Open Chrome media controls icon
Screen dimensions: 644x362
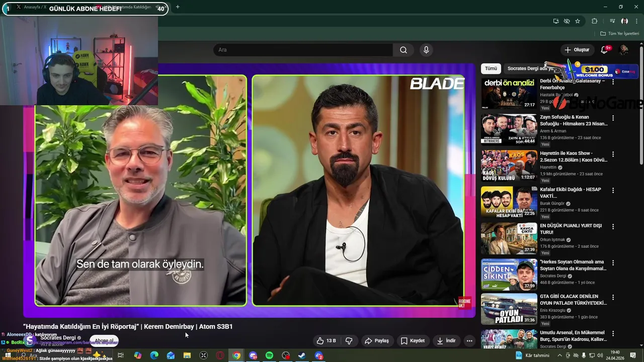click(612, 21)
